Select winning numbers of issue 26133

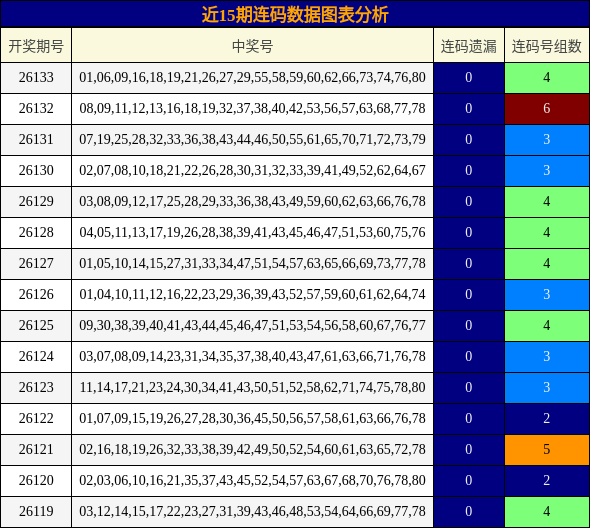pos(252,78)
